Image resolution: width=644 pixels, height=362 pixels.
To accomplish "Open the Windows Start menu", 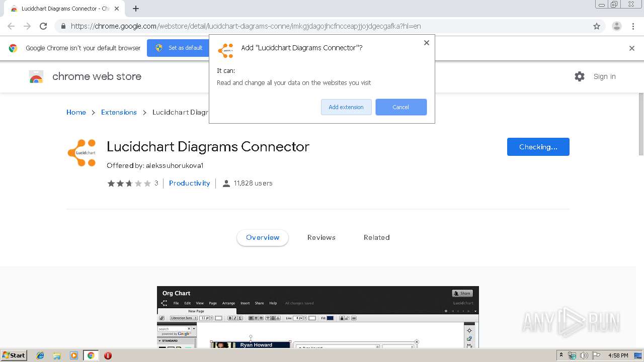I will [x=14, y=355].
